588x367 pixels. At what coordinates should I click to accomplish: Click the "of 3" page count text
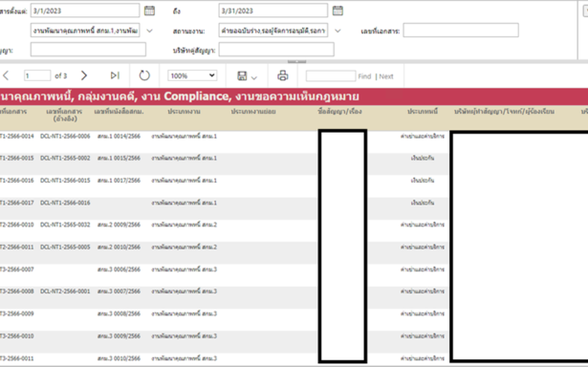[x=61, y=76]
